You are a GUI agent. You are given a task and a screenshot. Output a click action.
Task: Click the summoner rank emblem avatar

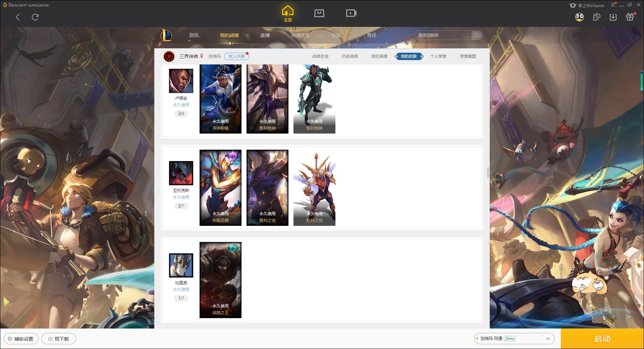pyautogui.click(x=169, y=56)
